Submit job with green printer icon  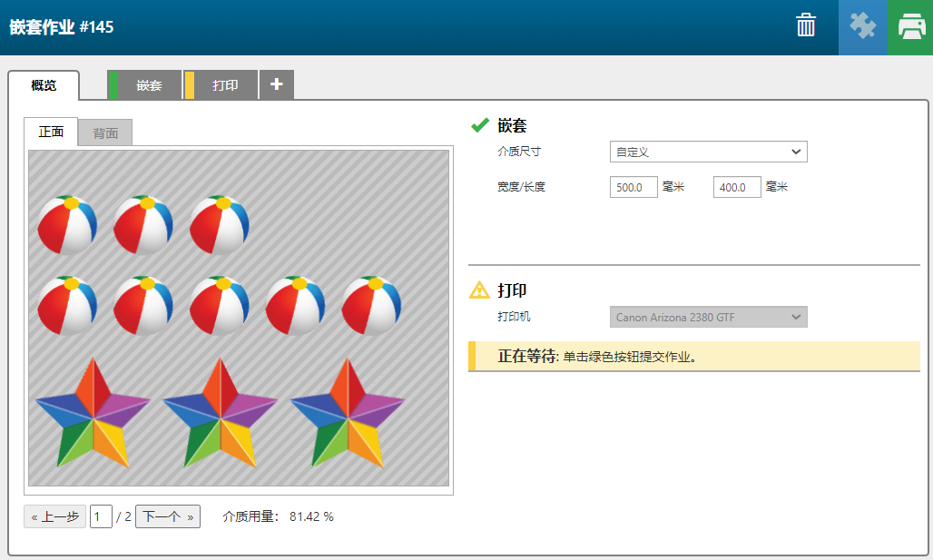(910, 26)
